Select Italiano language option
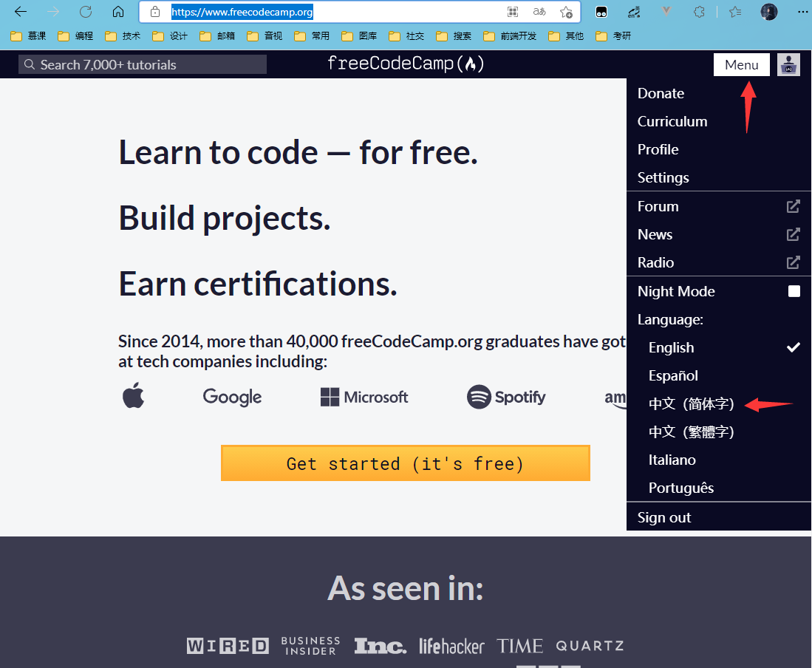 click(x=719, y=460)
